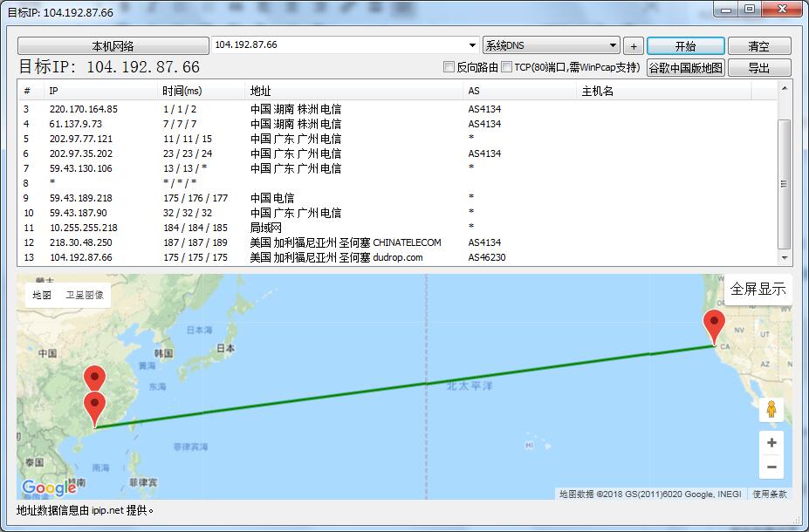Enable the 反向路由 checkbox
Image resolution: width=809 pixels, height=532 pixels.
click(x=449, y=67)
